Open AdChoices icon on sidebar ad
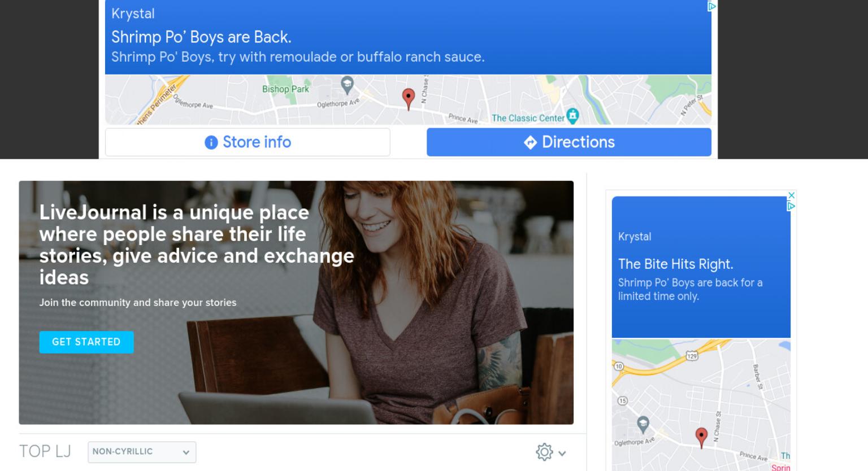 pyautogui.click(x=791, y=206)
